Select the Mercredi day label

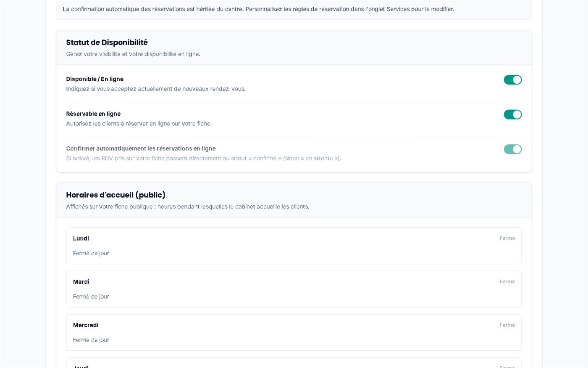coord(86,325)
